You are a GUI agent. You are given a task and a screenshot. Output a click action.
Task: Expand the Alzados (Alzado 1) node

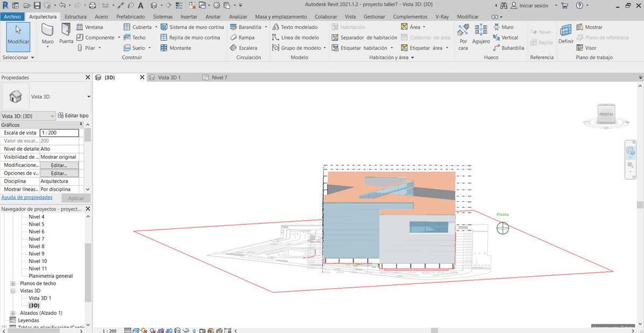click(x=13, y=313)
